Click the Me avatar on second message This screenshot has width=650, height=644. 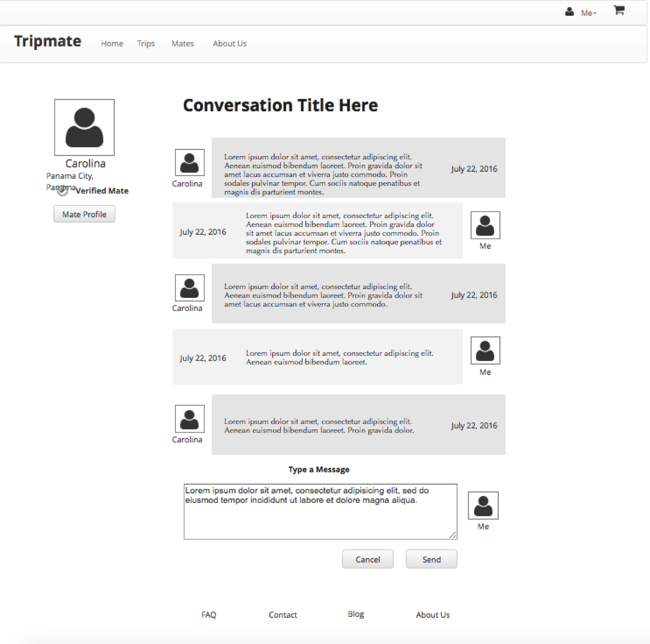pos(485,225)
